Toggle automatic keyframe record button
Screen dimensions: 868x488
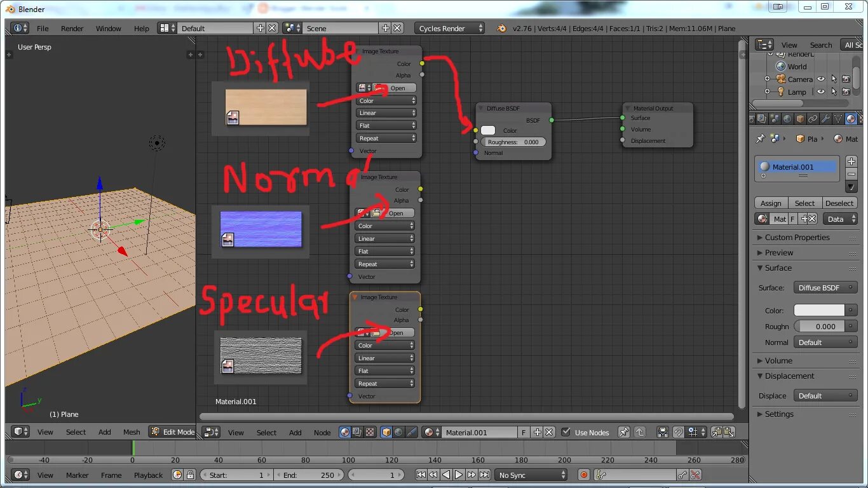pos(584,475)
